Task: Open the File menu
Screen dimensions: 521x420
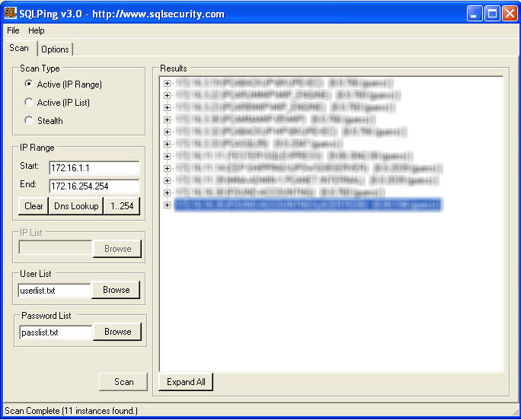Action: (13, 30)
